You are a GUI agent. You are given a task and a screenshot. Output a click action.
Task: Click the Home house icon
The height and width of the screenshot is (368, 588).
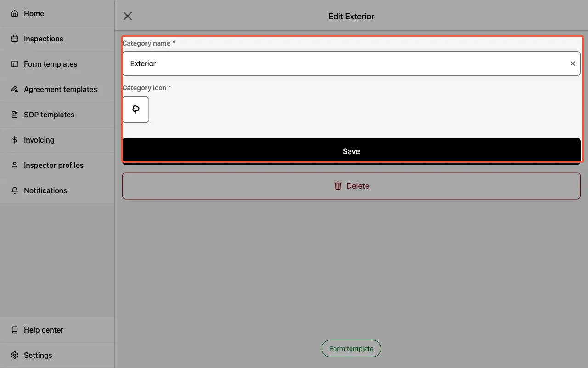point(14,13)
